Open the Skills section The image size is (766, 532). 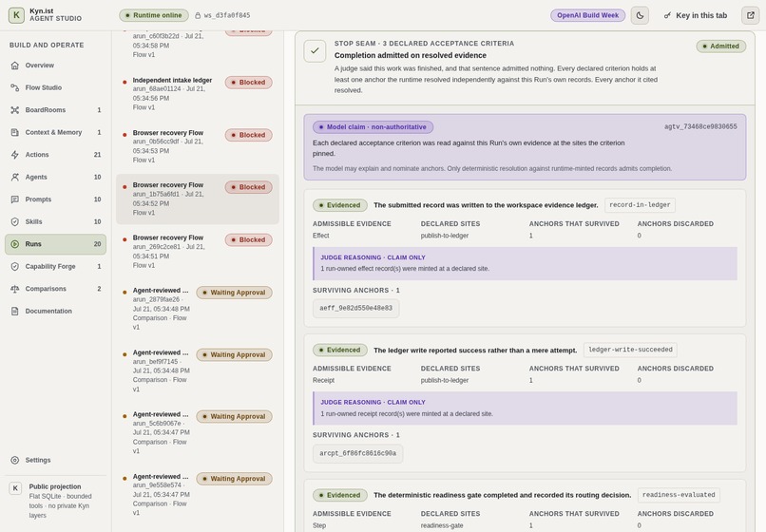pos(56,221)
